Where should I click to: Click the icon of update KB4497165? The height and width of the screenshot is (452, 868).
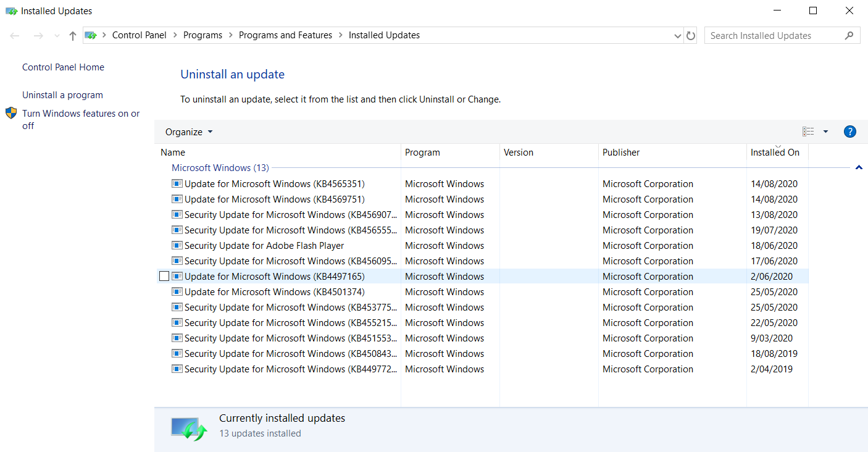click(x=177, y=276)
